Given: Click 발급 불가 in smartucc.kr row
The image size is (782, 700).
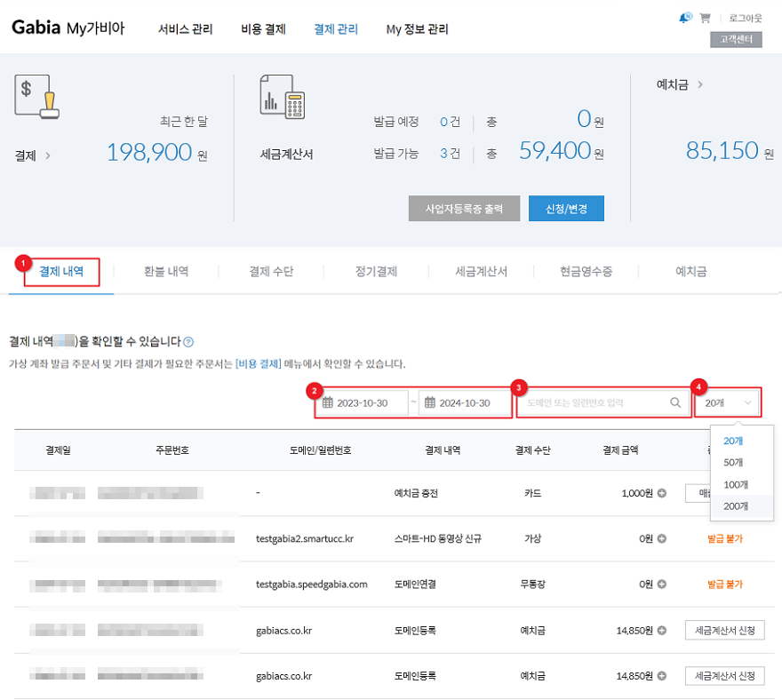Looking at the screenshot, I should pyautogui.click(x=724, y=538).
